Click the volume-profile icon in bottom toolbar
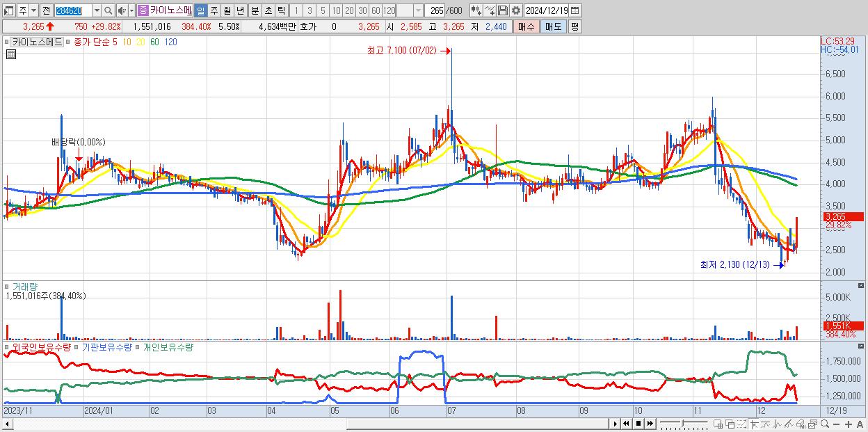The width and height of the screenshot is (868, 432). point(801,424)
